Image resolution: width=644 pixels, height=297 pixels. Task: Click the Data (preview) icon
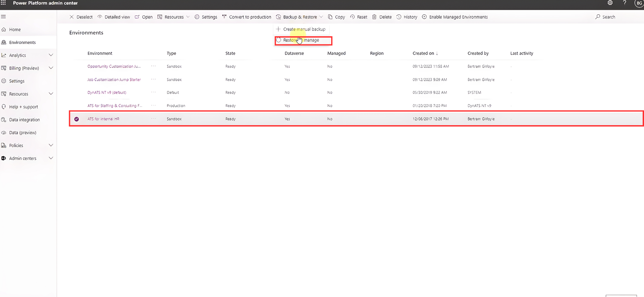(x=4, y=133)
